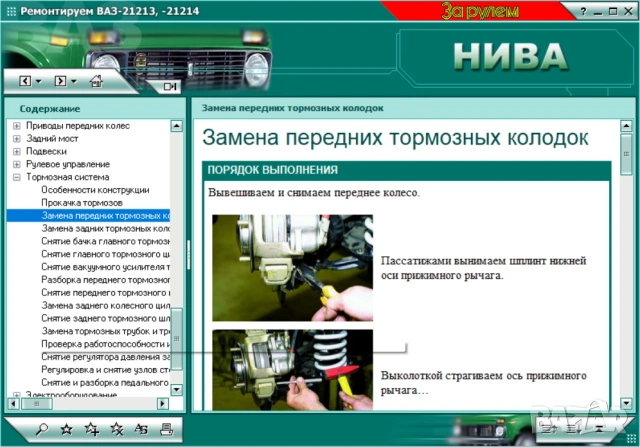The width and height of the screenshot is (640, 447).
Task: Expand the 'Рулевое управление' tree node
Action: (x=17, y=165)
